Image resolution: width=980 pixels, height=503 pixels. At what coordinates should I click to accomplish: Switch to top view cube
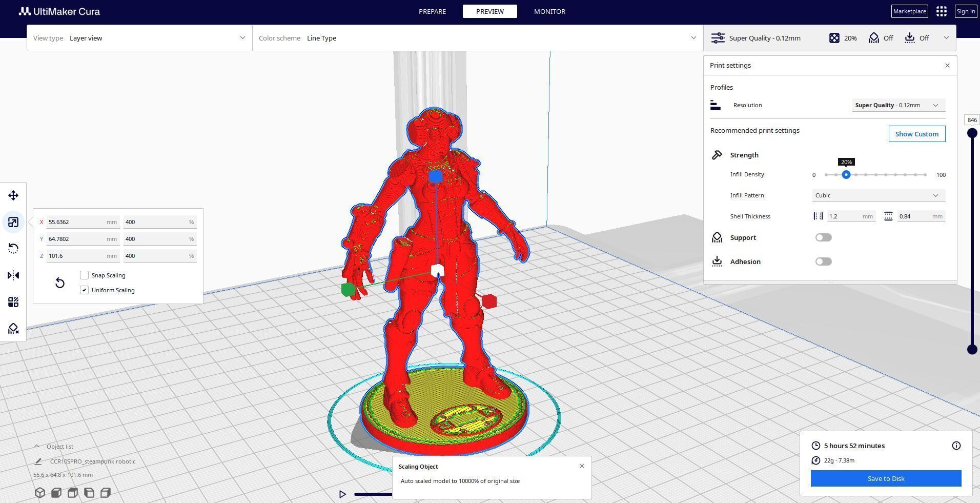(x=73, y=493)
